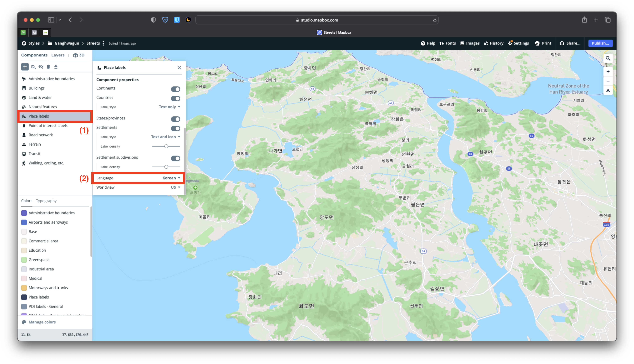Open style Settings
The image size is (634, 364).
tap(518, 43)
